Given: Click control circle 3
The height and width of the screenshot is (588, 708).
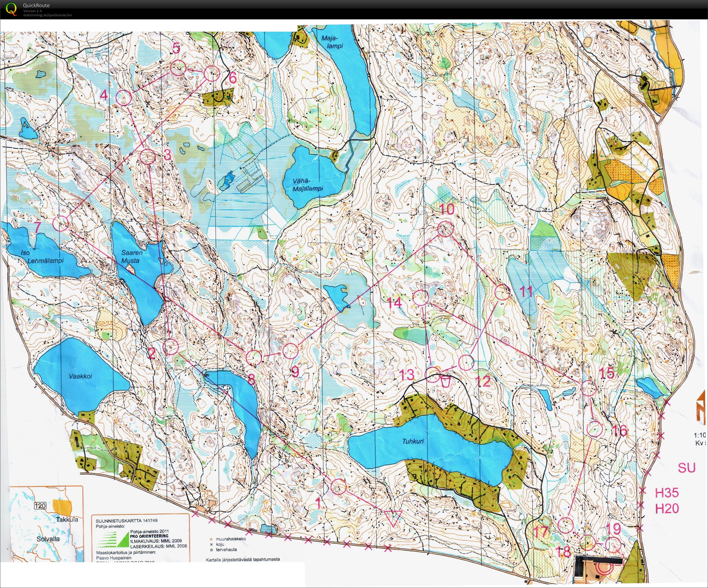Looking at the screenshot, I should (147, 157).
